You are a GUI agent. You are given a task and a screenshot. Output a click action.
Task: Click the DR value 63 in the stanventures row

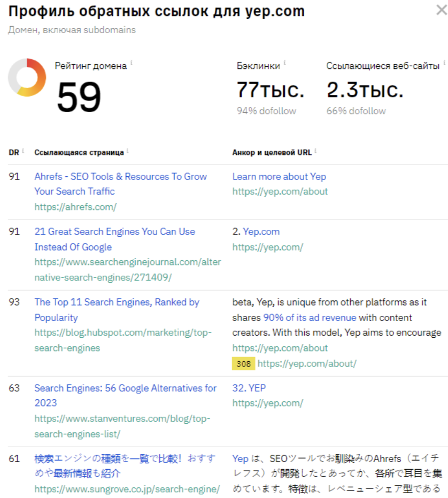point(14,388)
